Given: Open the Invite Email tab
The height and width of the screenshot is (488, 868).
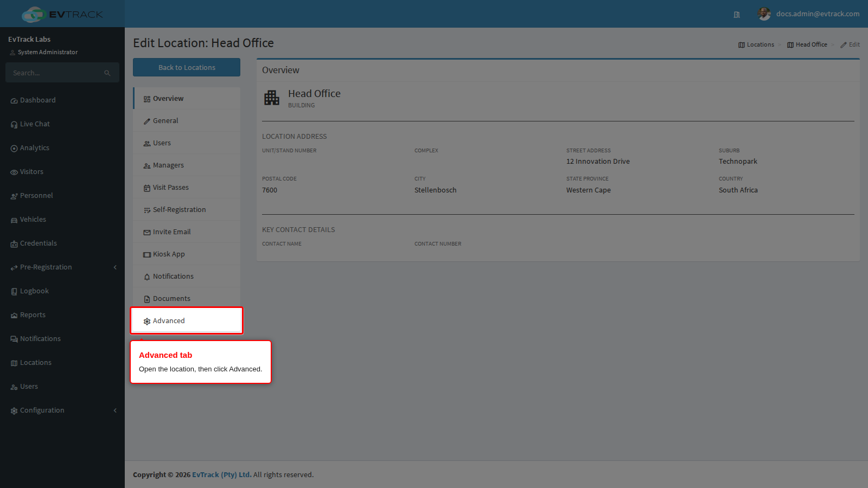Looking at the screenshot, I should [x=187, y=232].
